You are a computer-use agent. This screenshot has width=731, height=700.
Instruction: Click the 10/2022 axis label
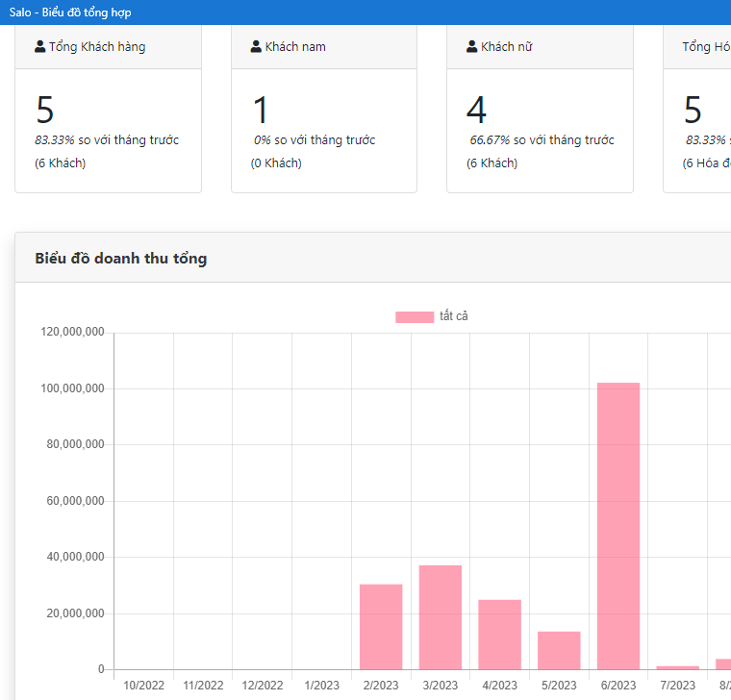(x=144, y=686)
